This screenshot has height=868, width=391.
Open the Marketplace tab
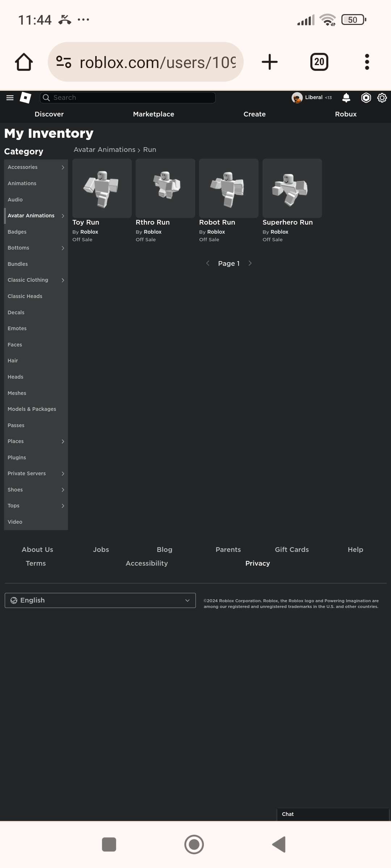coord(154,114)
